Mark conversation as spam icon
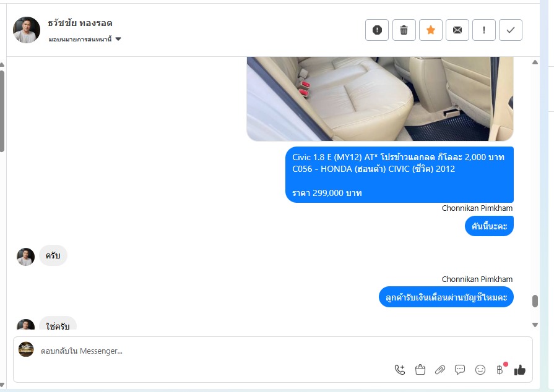554x392 pixels. [x=377, y=30]
